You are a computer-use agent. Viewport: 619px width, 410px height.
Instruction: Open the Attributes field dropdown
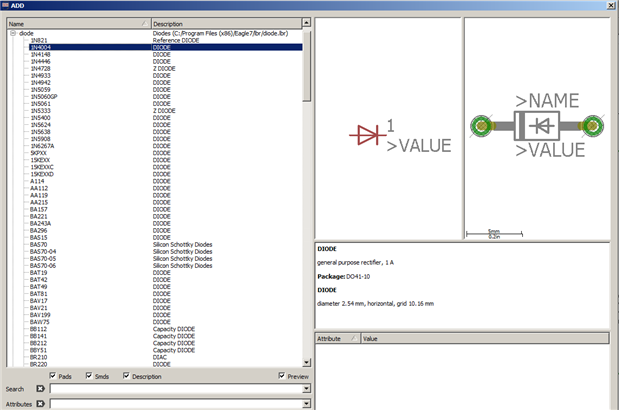click(306, 403)
